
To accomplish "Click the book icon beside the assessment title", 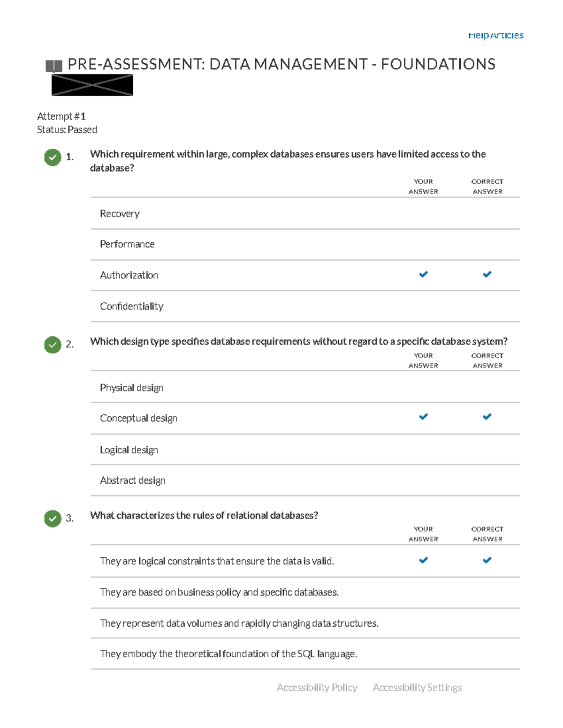I will coord(53,66).
